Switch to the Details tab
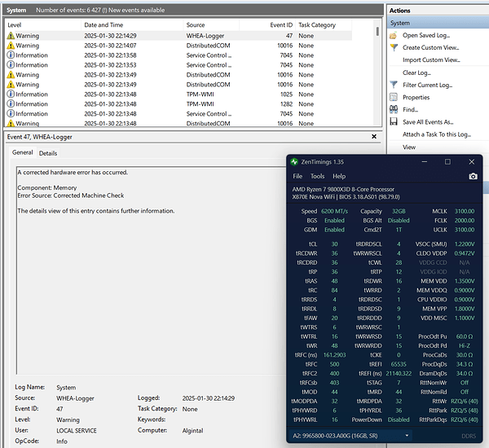 (48, 153)
